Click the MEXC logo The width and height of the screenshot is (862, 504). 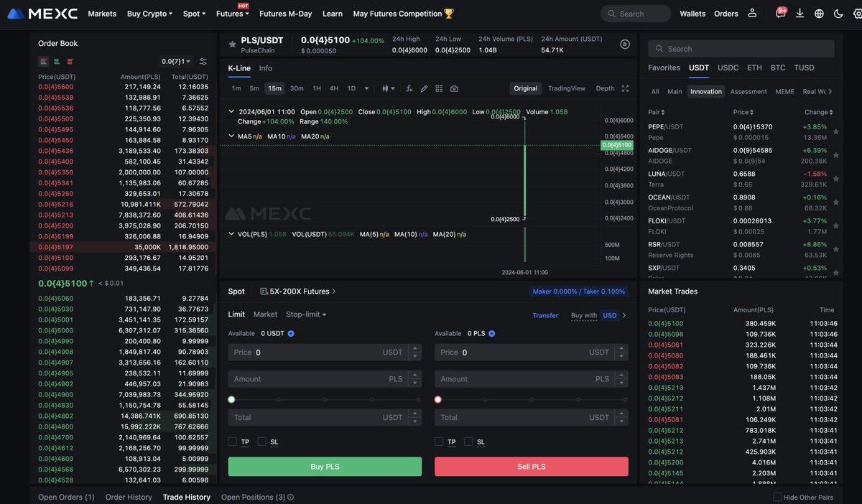click(x=42, y=14)
